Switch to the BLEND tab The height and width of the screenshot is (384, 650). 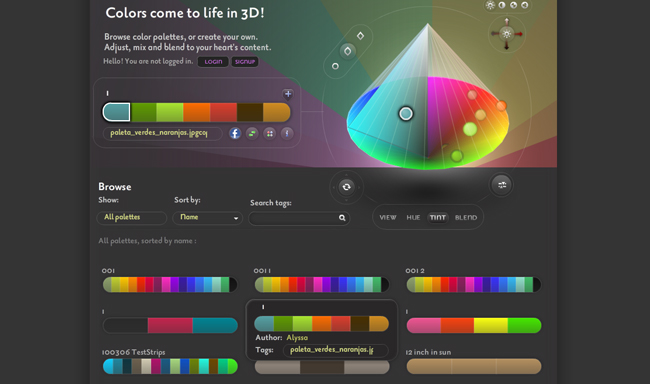click(466, 217)
